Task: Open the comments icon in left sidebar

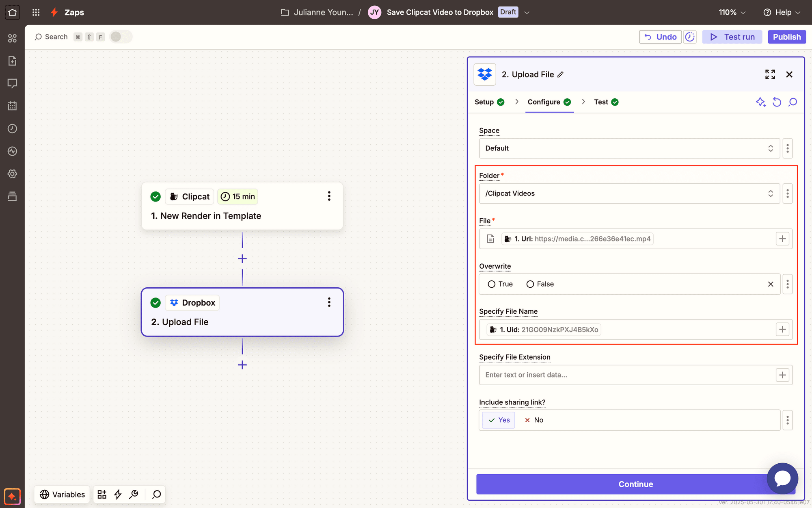Action: tap(12, 83)
